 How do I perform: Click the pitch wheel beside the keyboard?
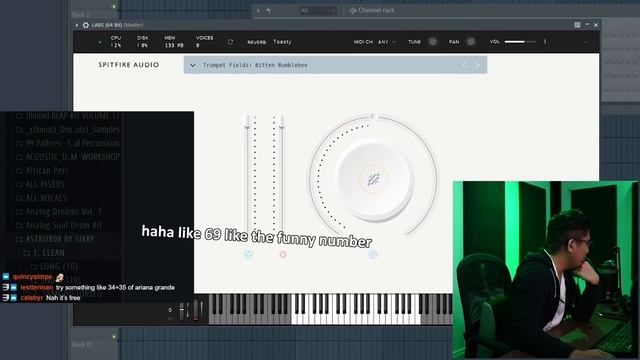click(182, 311)
